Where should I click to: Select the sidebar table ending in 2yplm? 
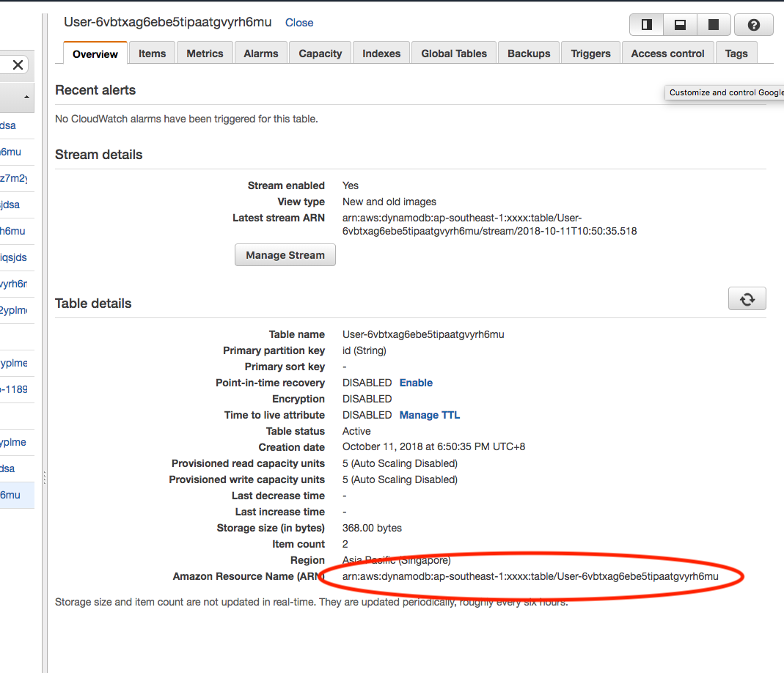tap(14, 310)
